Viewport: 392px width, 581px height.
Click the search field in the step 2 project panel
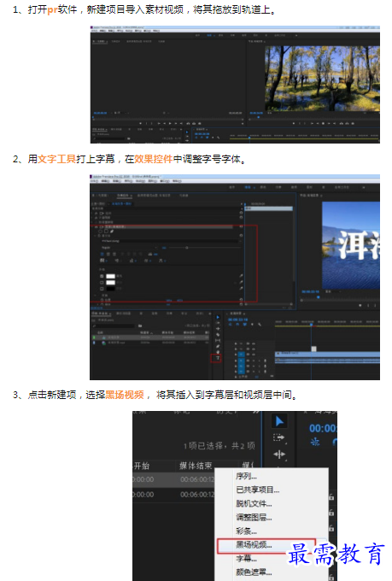click(x=114, y=326)
